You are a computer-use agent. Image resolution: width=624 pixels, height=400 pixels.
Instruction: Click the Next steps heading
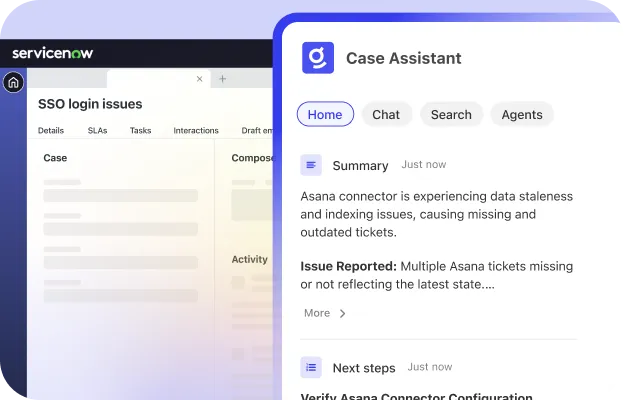coord(364,368)
